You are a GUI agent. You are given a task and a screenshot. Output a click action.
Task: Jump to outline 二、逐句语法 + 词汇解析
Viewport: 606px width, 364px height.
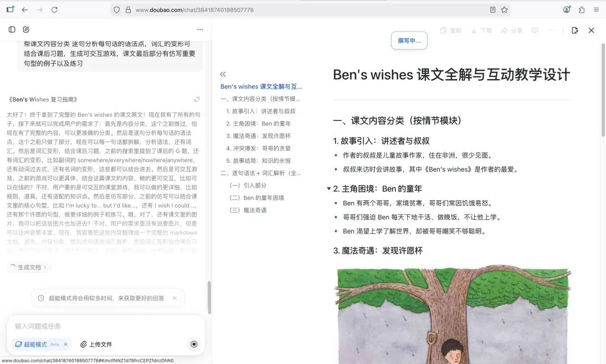pyautogui.click(x=260, y=173)
